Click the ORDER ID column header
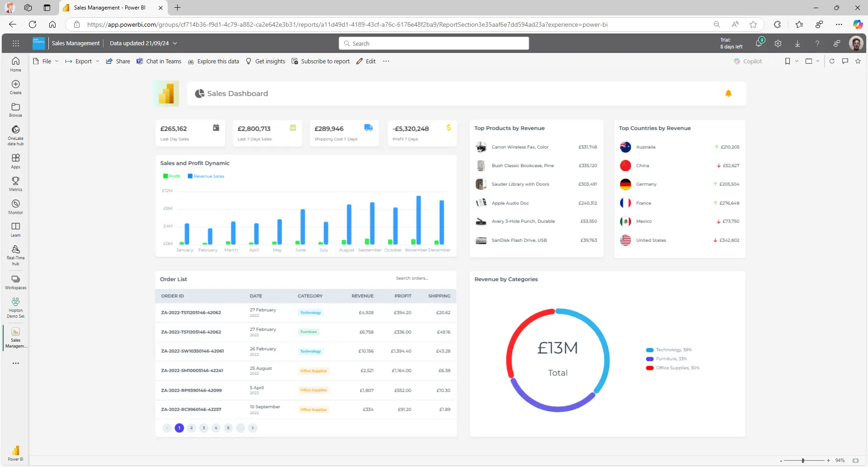868x467 pixels. point(173,296)
